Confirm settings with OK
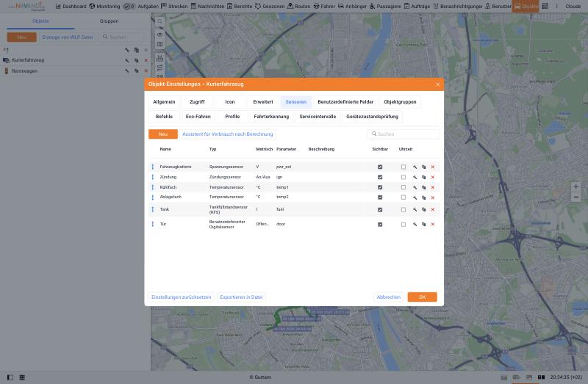Screen dimensions: 588x384 pos(422,297)
